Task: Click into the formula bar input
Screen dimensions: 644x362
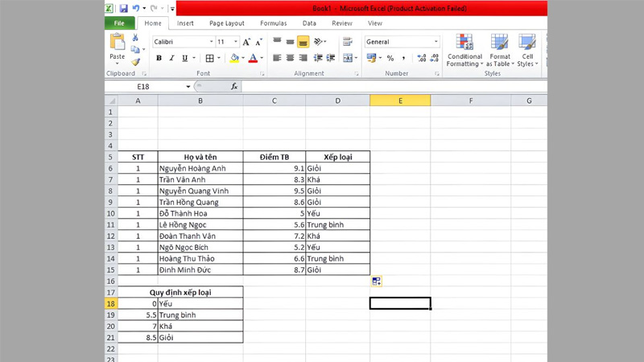Action: [394, 86]
